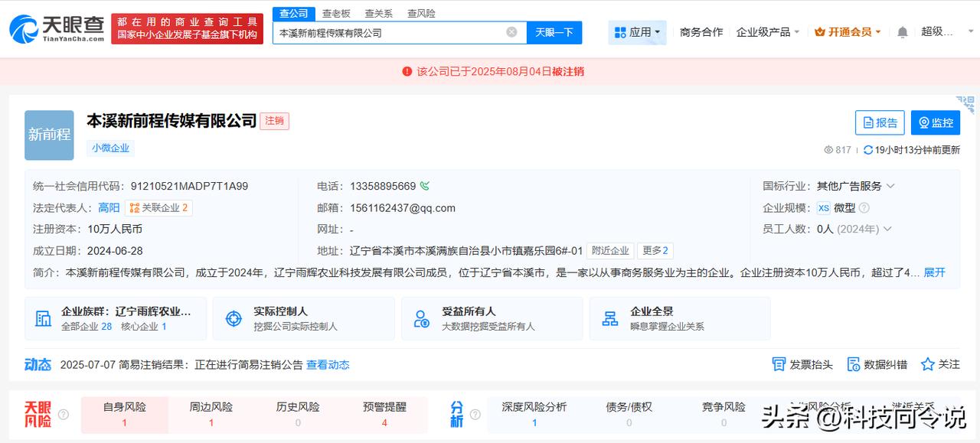Select the 查风险 search tab

(422, 13)
